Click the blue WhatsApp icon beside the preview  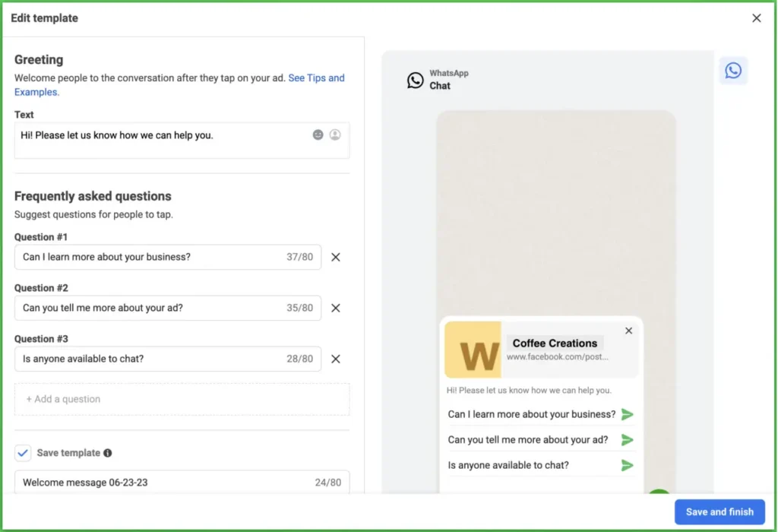tap(732, 69)
